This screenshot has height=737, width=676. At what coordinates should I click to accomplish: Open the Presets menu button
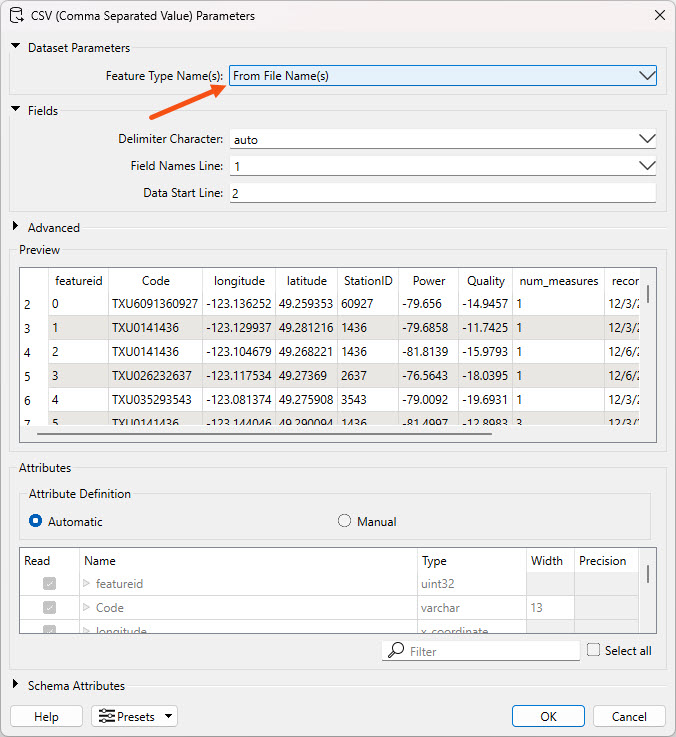[x=134, y=716]
